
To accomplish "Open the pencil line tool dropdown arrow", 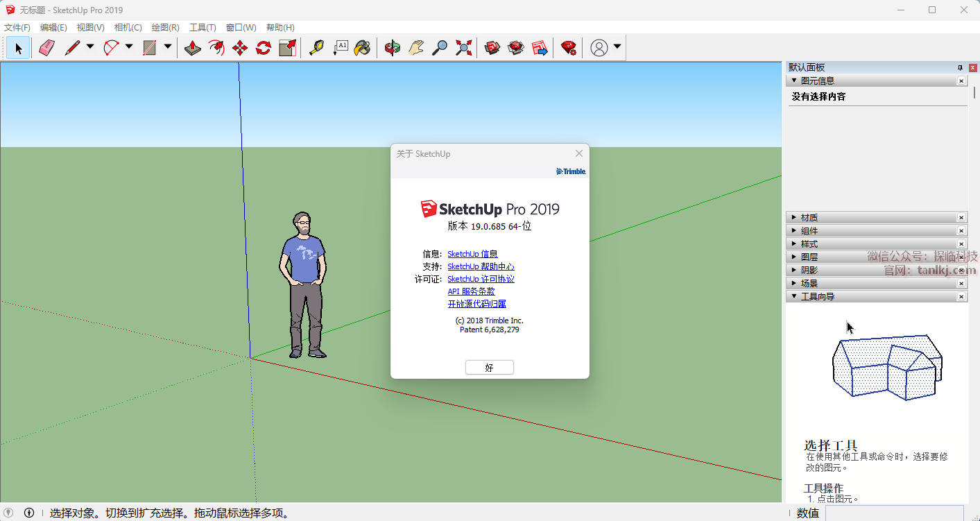I will tap(90, 47).
